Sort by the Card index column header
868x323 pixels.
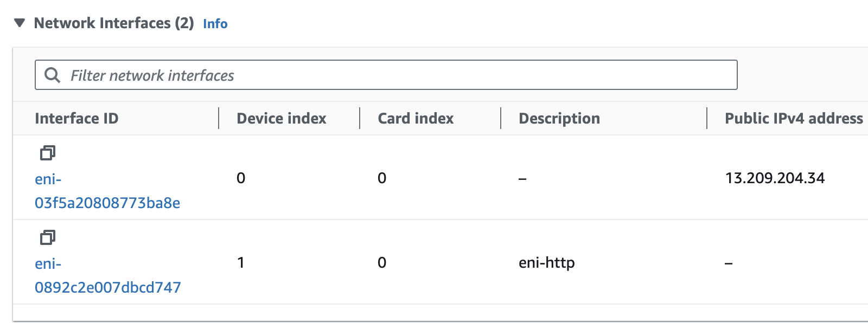(x=416, y=118)
